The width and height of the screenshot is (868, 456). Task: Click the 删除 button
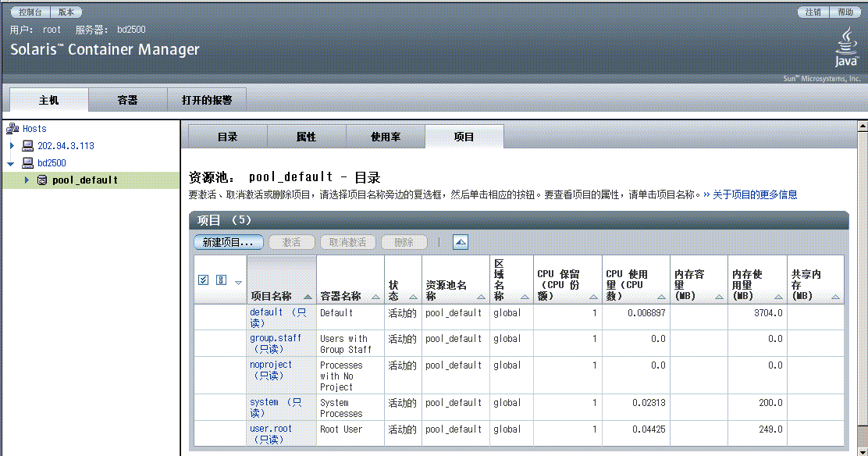[x=404, y=242]
